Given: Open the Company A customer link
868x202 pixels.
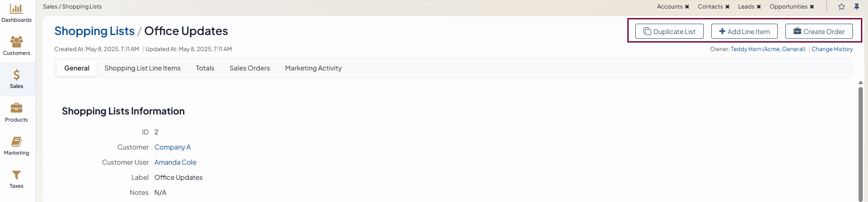Looking at the screenshot, I should click(x=172, y=147).
